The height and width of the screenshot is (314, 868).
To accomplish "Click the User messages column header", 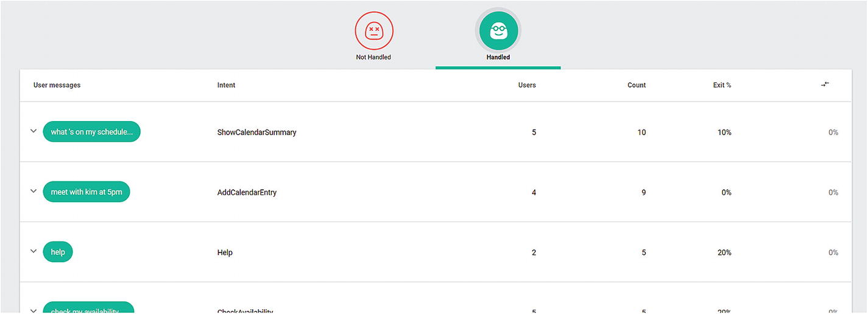I will [57, 85].
